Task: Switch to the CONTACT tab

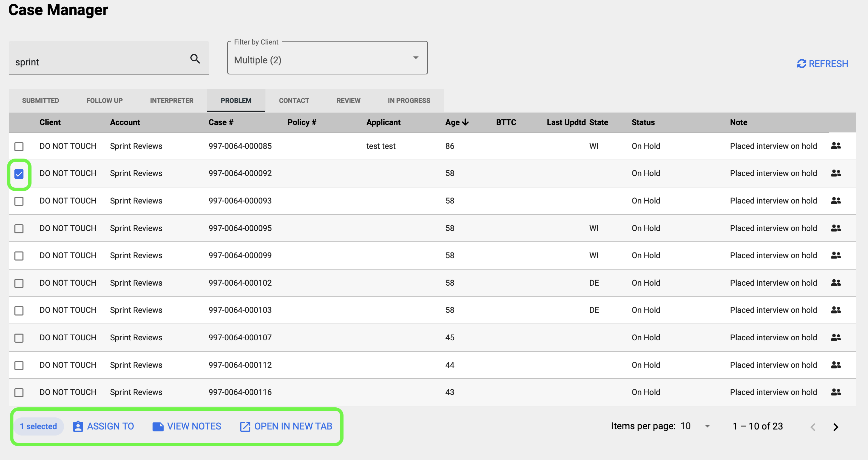Action: point(294,101)
